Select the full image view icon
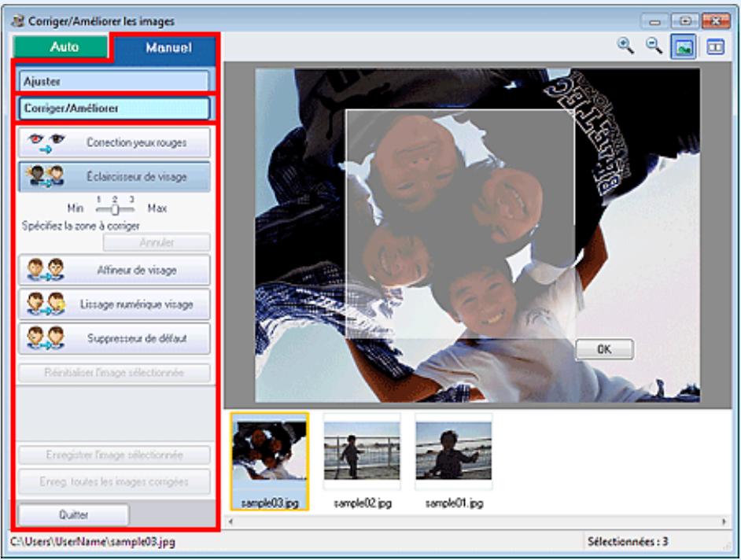The width and height of the screenshot is (741, 560). tap(684, 46)
